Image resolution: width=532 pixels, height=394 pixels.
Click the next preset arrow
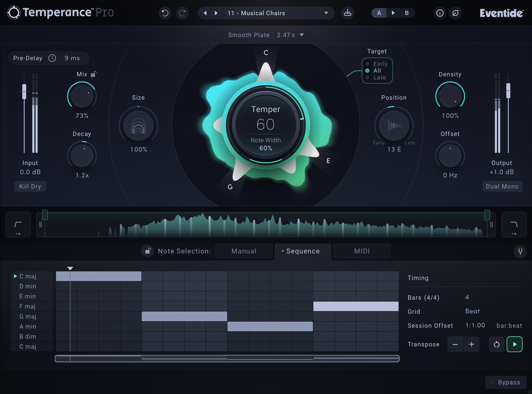tap(216, 13)
